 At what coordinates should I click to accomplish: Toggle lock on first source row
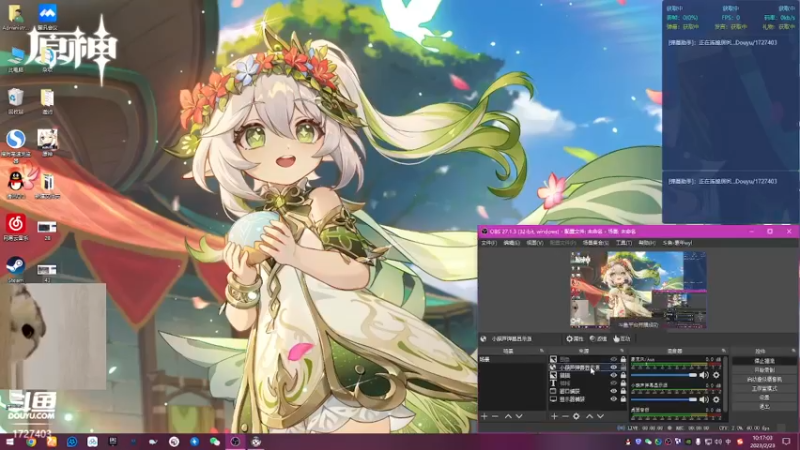[x=623, y=359]
